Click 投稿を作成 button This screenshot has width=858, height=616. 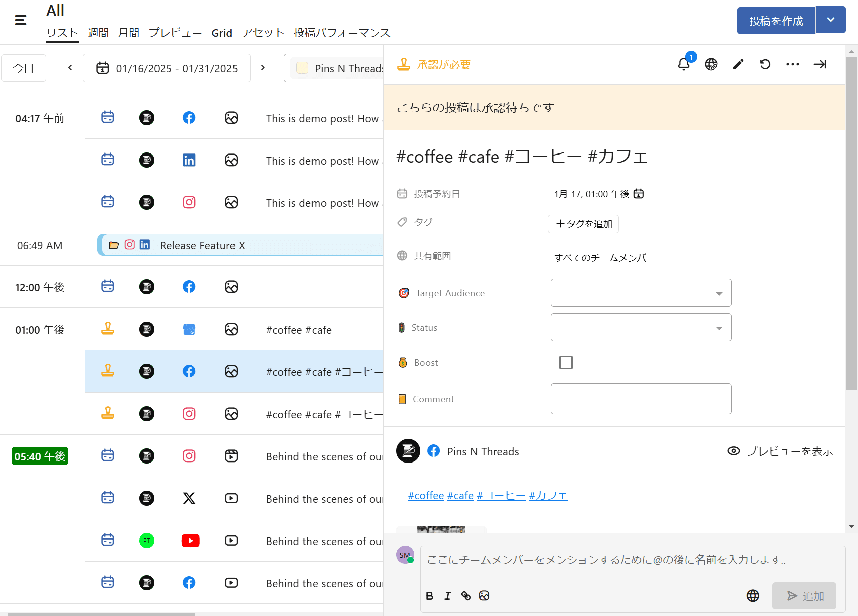click(776, 21)
